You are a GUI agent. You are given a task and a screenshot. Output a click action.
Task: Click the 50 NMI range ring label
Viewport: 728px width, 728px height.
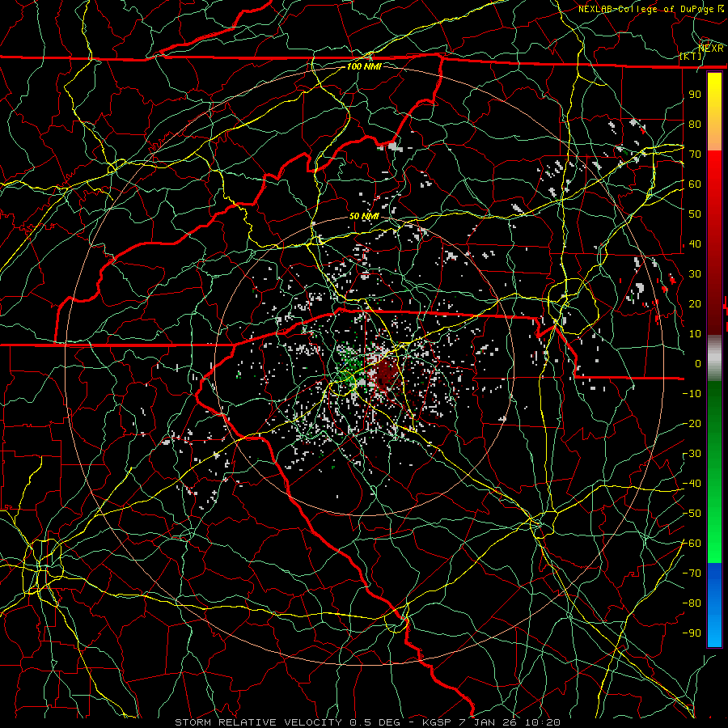pos(364,216)
